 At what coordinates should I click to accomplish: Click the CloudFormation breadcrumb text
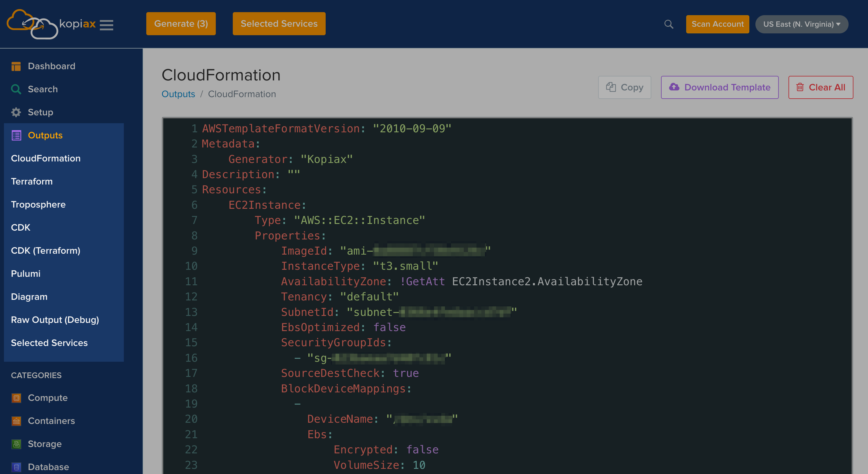(x=242, y=94)
